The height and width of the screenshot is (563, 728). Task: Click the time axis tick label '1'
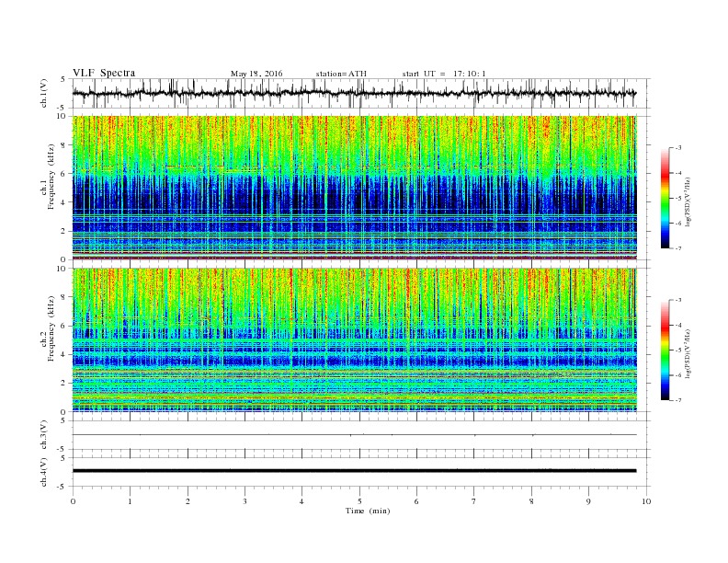tap(131, 501)
